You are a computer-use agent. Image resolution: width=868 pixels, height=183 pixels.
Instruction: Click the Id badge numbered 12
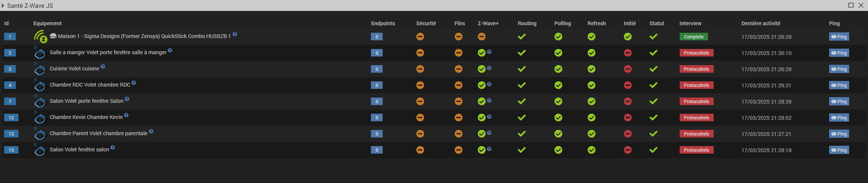point(11,117)
